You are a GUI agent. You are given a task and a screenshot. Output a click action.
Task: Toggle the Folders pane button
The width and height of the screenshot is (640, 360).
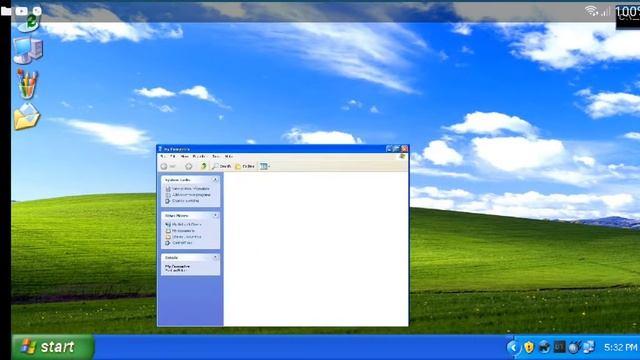tap(245, 166)
